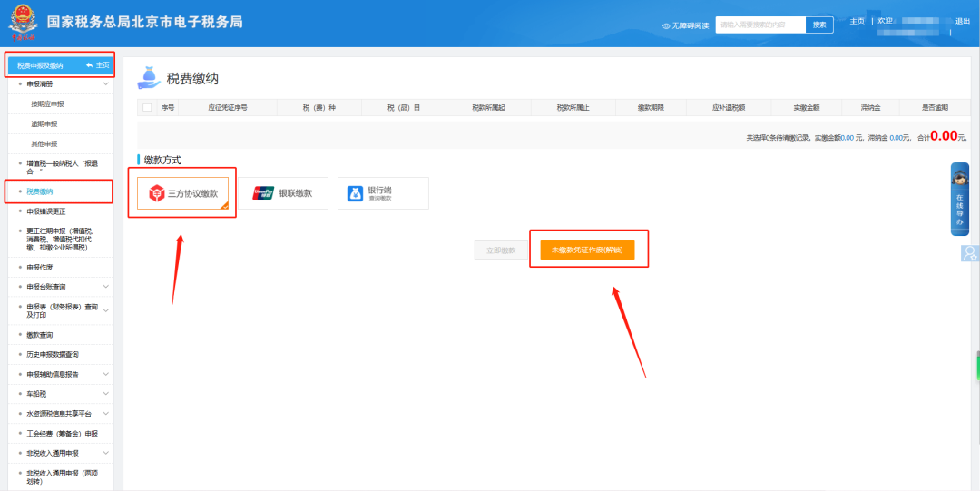Click the 无障碍阅读 eye icon
The width and height of the screenshot is (980, 491).
[666, 25]
